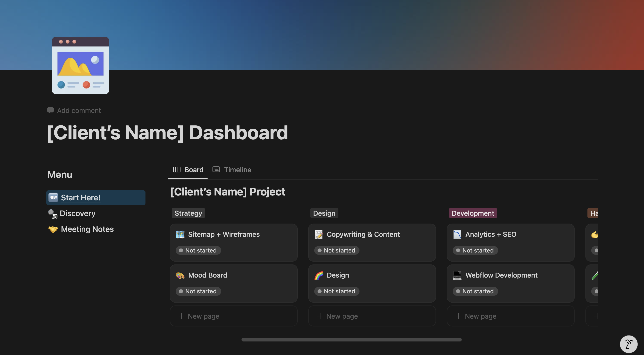The image size is (644, 355).
Task: Click the Mood Board palette icon
Action: (x=180, y=275)
